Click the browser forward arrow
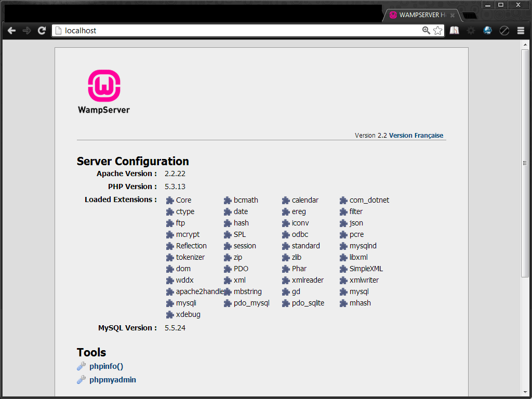This screenshot has width=532, height=399. coord(27,31)
